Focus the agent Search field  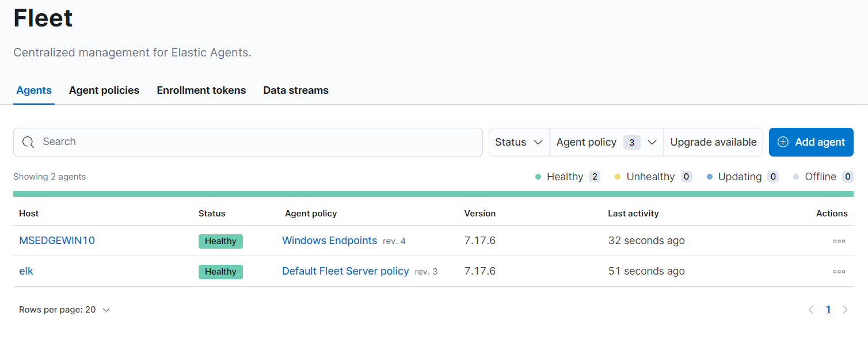coord(248,142)
